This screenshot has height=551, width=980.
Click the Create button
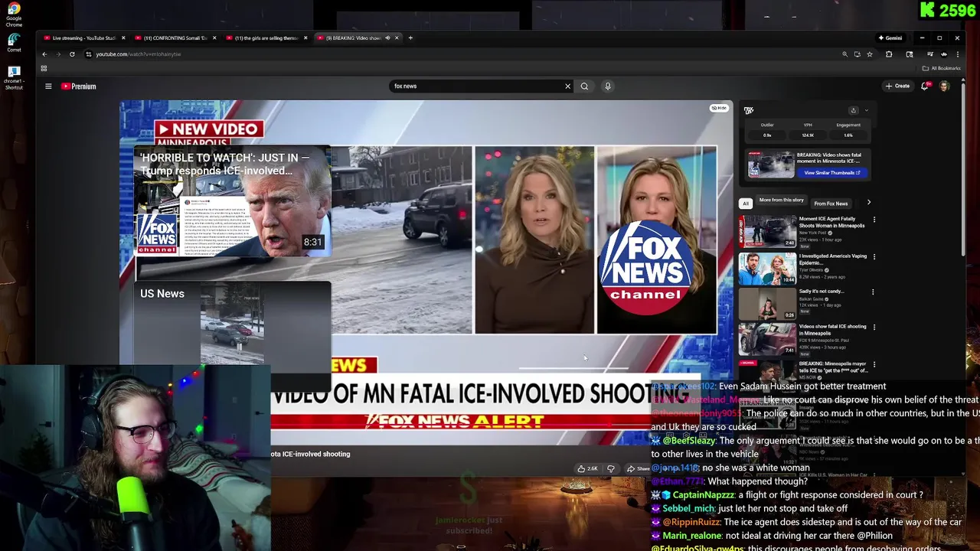coord(897,86)
